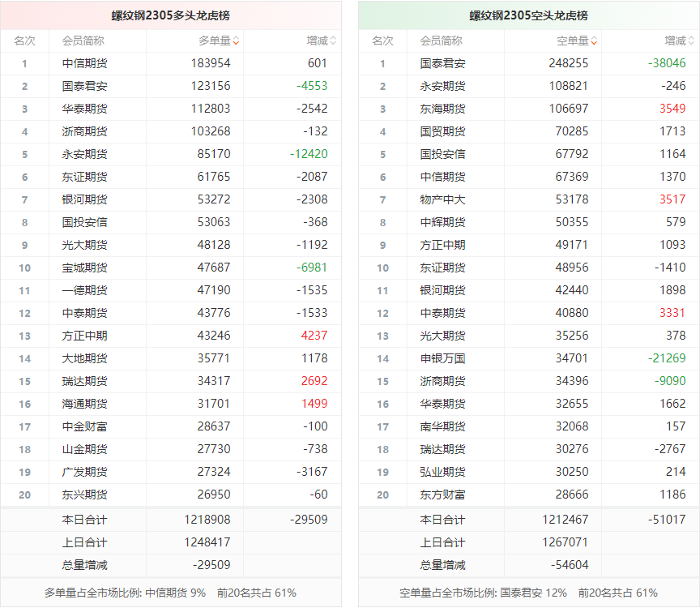Open 国泰君安 ranked first in short table
This screenshot has width=700, height=608.
(x=442, y=63)
